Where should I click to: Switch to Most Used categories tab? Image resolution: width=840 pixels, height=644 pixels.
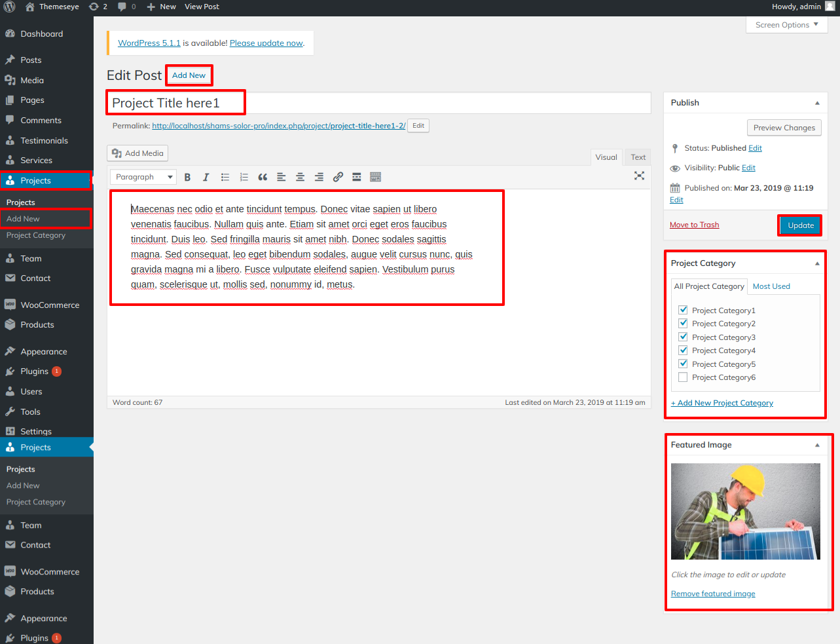[771, 286]
